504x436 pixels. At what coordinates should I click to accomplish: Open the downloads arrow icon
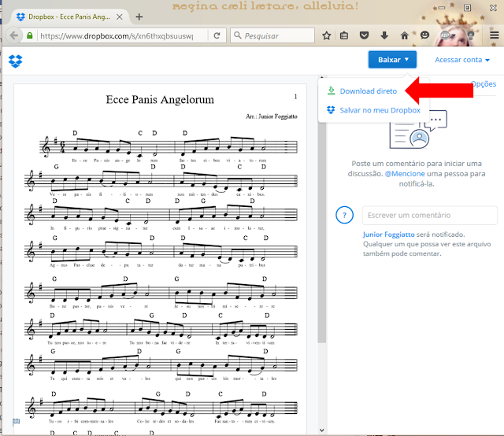coord(384,35)
